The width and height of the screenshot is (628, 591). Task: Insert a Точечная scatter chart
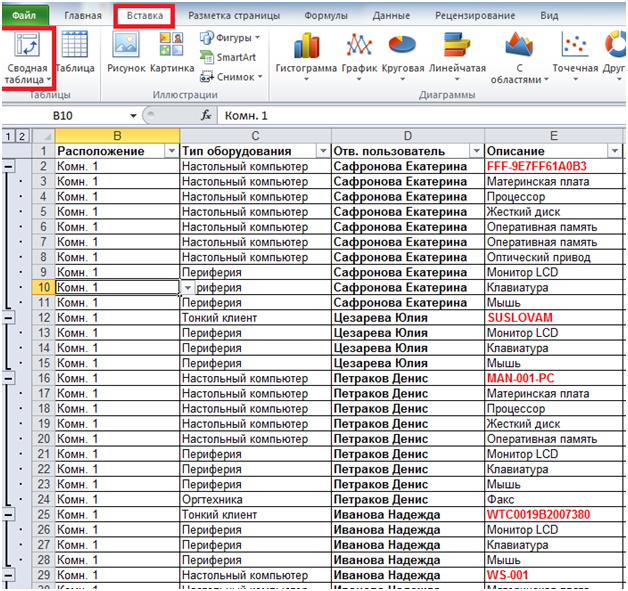tap(574, 45)
